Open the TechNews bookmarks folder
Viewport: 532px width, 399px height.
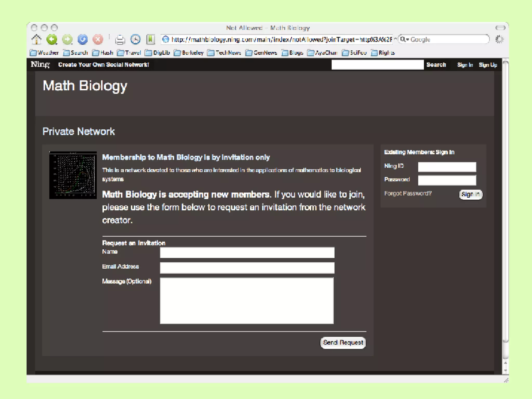[224, 53]
